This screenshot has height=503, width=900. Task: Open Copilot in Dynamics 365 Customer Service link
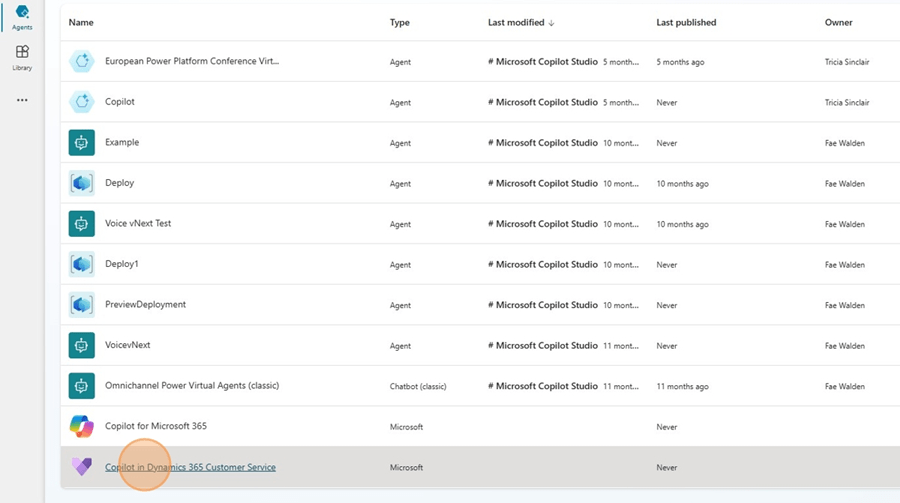click(x=190, y=467)
